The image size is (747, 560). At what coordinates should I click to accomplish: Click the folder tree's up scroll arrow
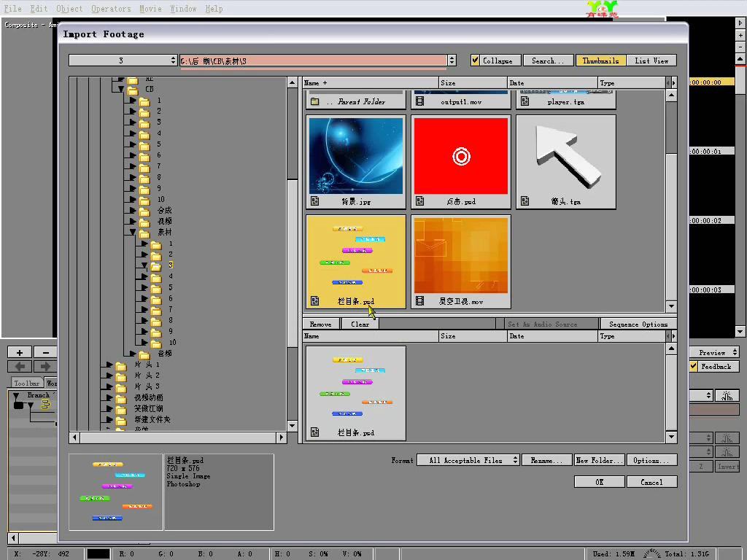coord(293,82)
